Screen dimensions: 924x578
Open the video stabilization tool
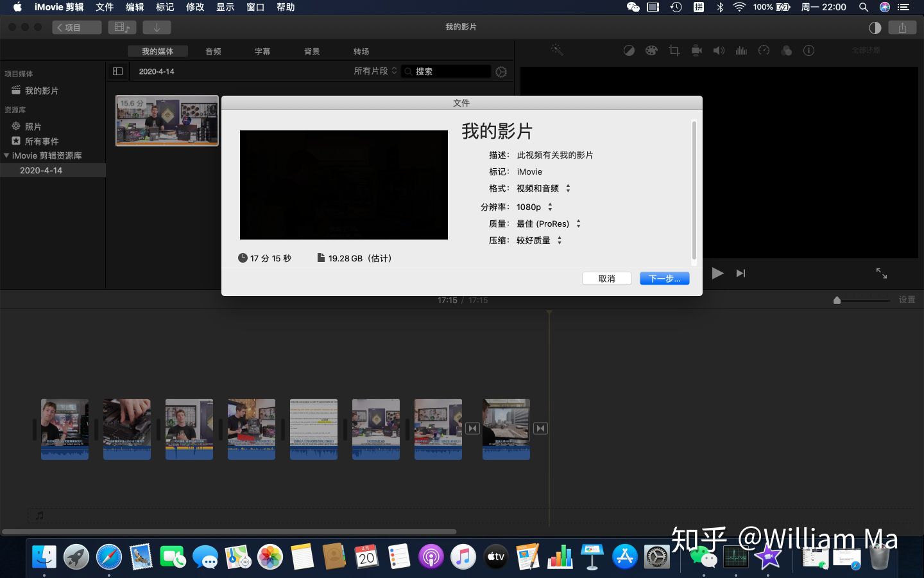tap(696, 50)
